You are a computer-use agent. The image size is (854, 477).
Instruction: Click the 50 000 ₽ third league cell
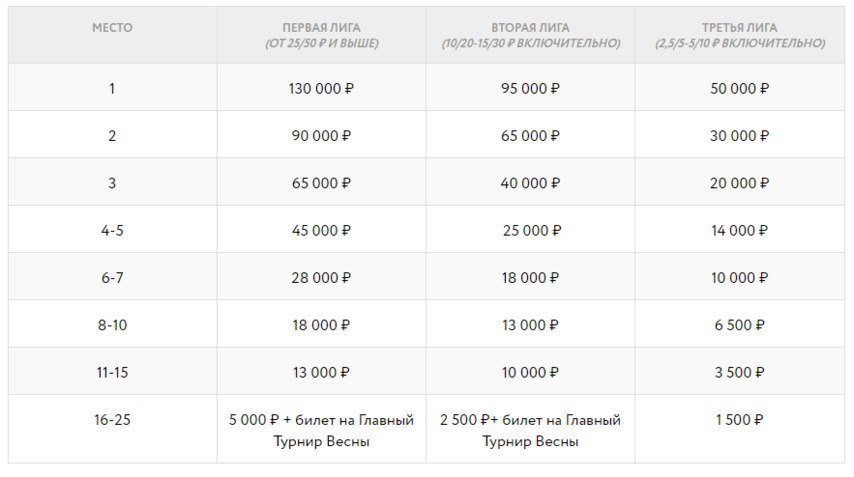[x=740, y=88]
